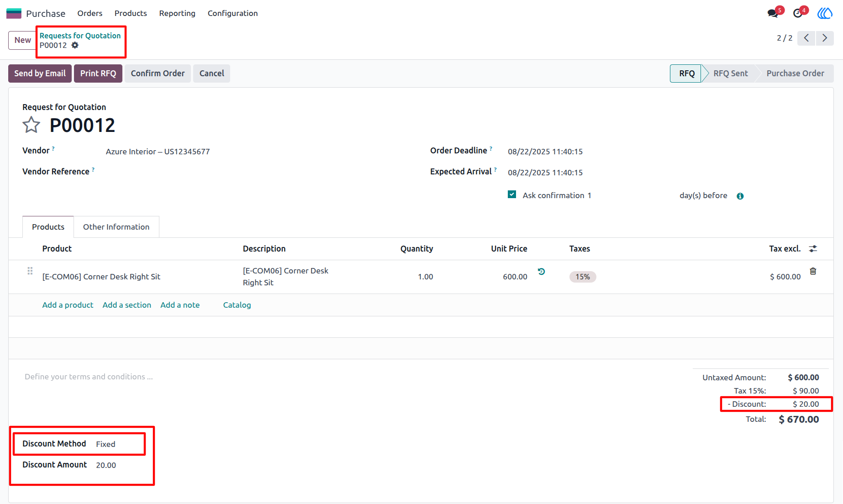Screen dimensions: 843x504
Task: Open the activities clock icon with badge 4
Action: tap(798, 13)
